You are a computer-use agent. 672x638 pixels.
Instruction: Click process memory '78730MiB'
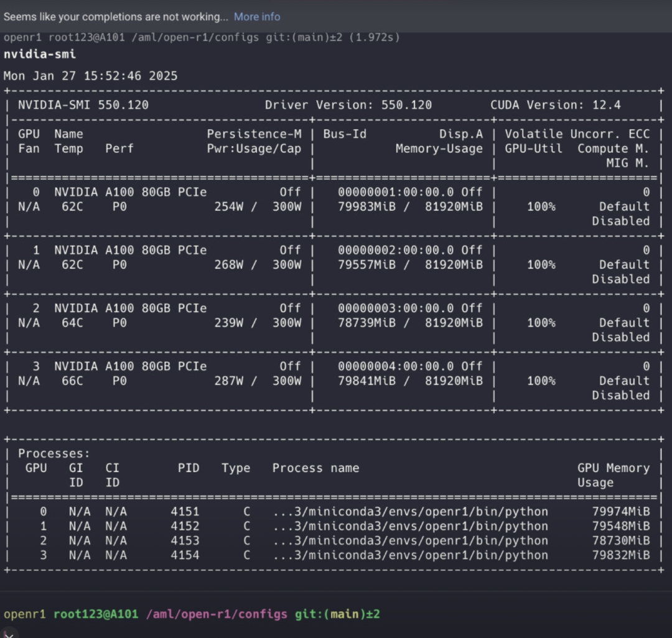pyautogui.click(x=621, y=541)
